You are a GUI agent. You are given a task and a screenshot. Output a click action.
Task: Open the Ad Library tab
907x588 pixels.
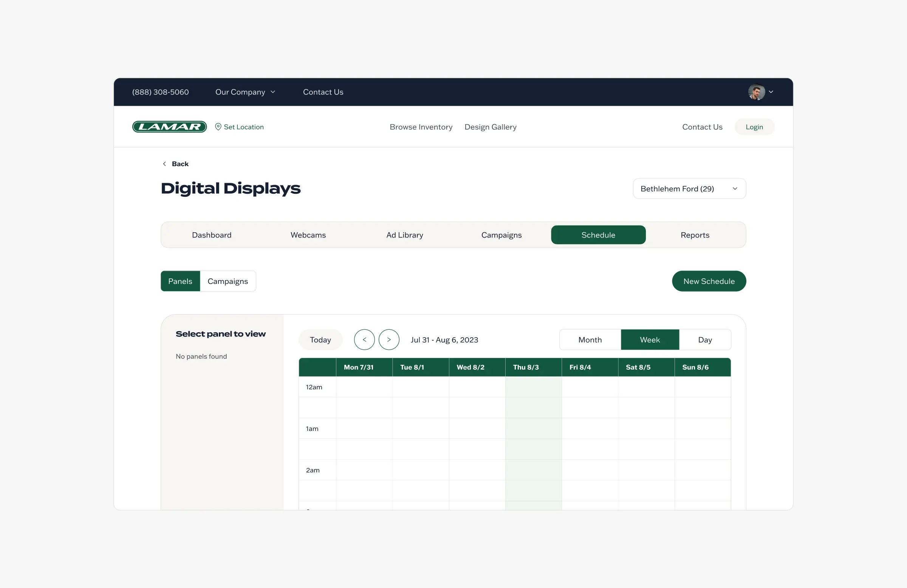point(404,235)
